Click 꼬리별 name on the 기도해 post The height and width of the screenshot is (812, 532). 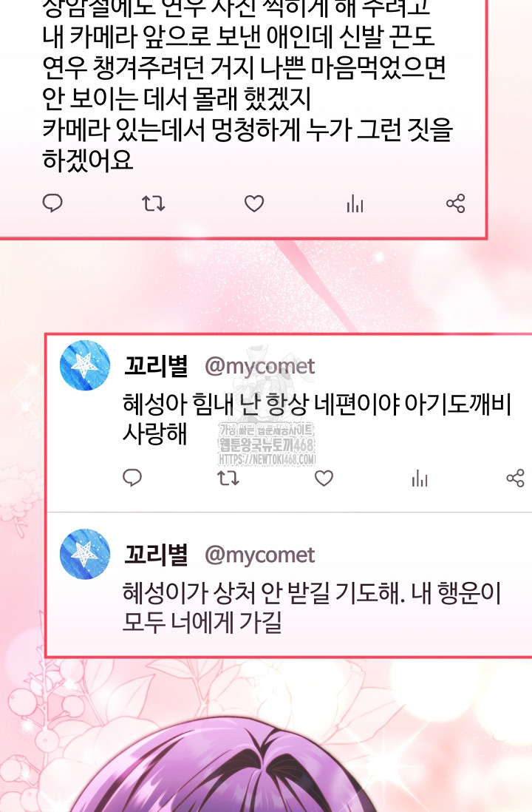click(156, 555)
